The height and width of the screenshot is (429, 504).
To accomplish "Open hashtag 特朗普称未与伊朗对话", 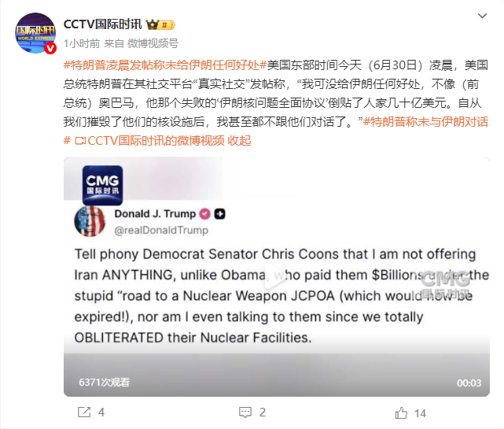I will point(425,122).
